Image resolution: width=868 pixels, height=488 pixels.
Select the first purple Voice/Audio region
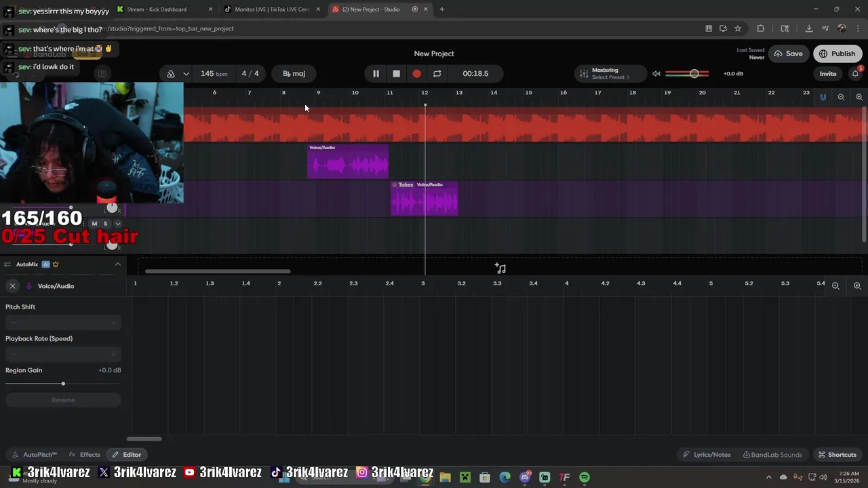347,161
